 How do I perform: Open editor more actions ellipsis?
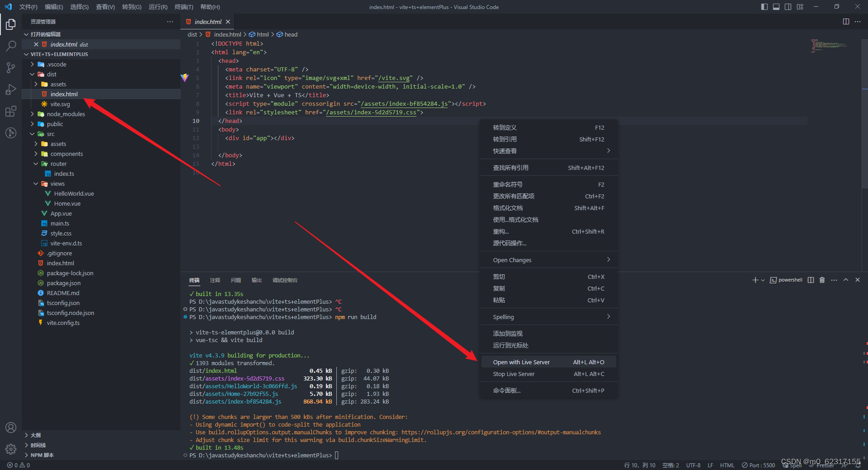[858, 22]
